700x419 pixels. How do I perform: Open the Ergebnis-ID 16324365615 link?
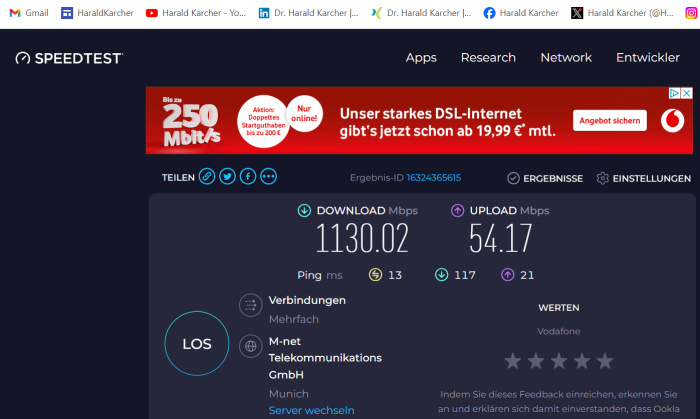pyautogui.click(x=433, y=178)
